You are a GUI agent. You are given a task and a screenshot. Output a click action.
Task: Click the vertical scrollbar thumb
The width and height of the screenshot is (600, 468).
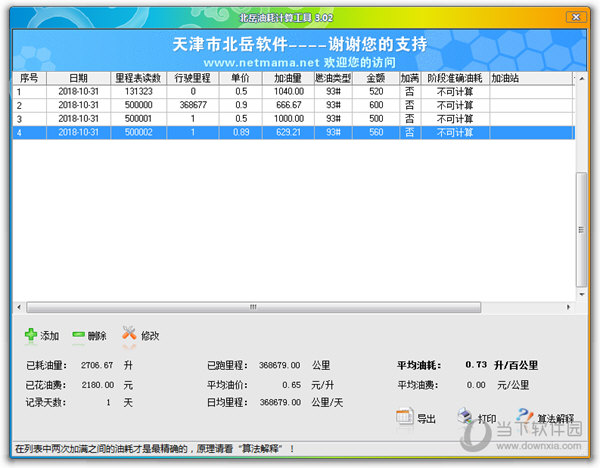tap(582, 230)
